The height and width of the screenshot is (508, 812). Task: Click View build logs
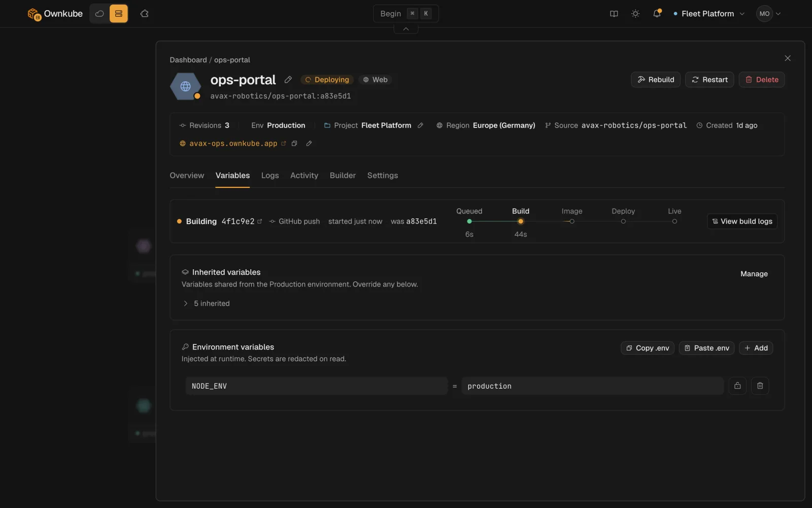coord(742,221)
